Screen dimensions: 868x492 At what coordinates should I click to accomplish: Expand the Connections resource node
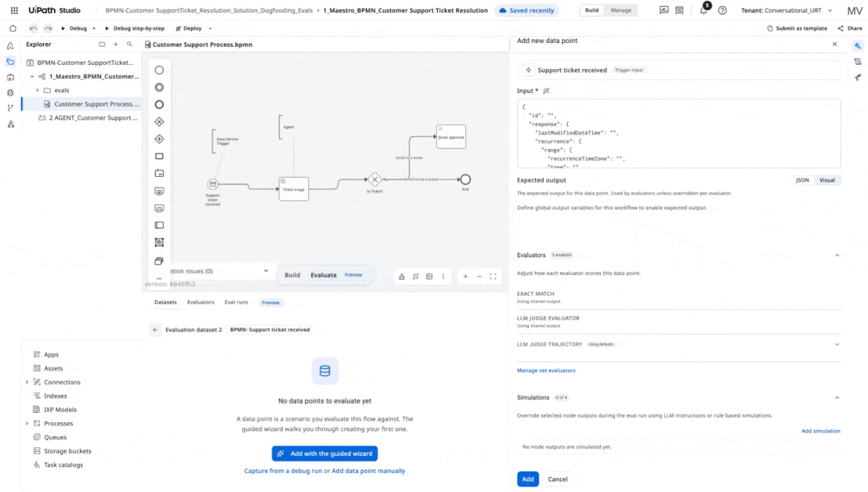pos(27,382)
